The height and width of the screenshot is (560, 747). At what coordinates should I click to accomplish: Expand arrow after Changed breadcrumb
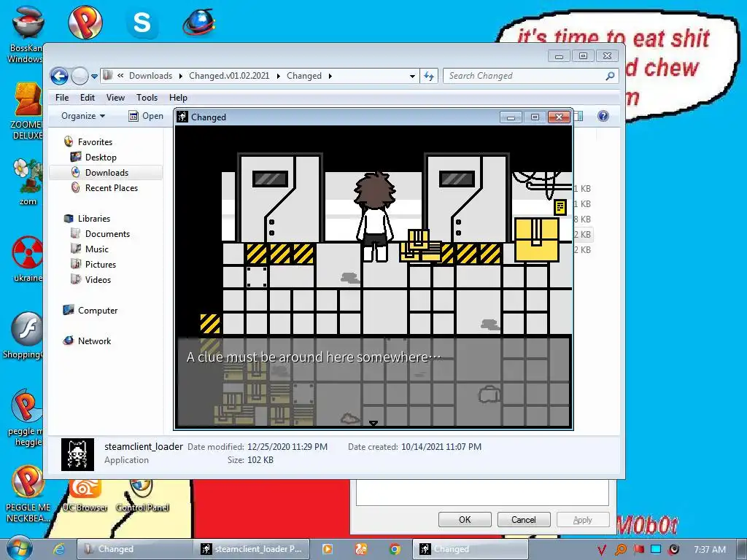330,76
